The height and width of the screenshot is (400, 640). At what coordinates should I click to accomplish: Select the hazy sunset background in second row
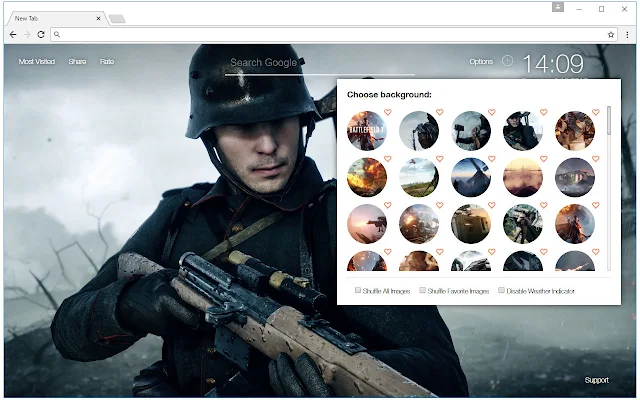[x=523, y=178]
